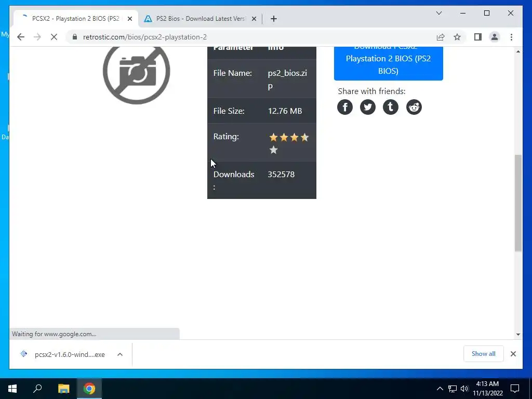Click the Download PCSX2 Playstation 2 BIOS button
Image resolution: width=532 pixels, height=399 pixels.
pyautogui.click(x=389, y=63)
